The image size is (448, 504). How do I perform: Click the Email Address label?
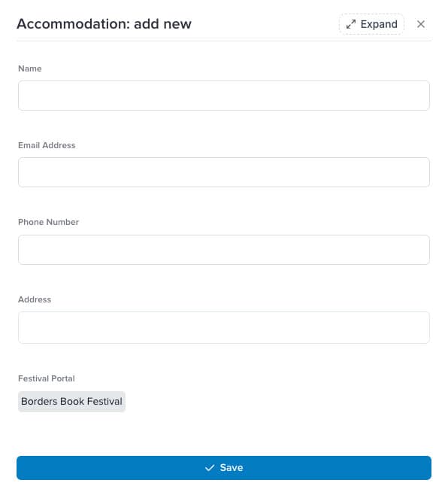[x=47, y=145]
